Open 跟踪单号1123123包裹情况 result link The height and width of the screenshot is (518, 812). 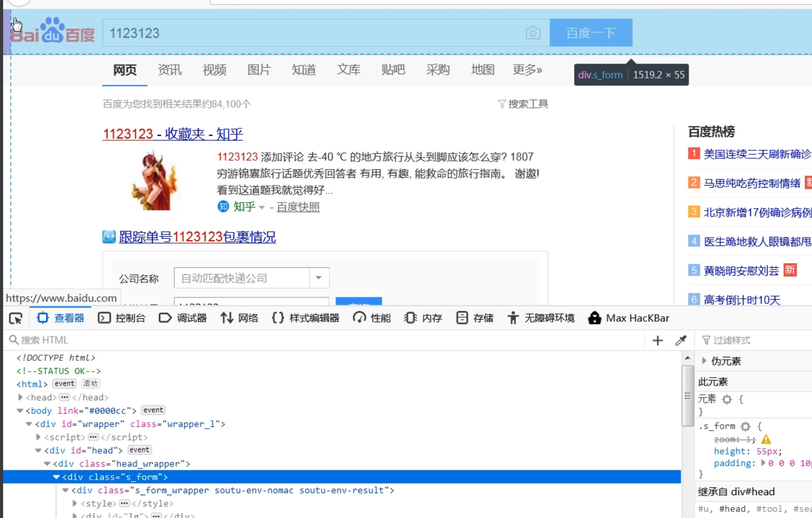pyautogui.click(x=197, y=237)
